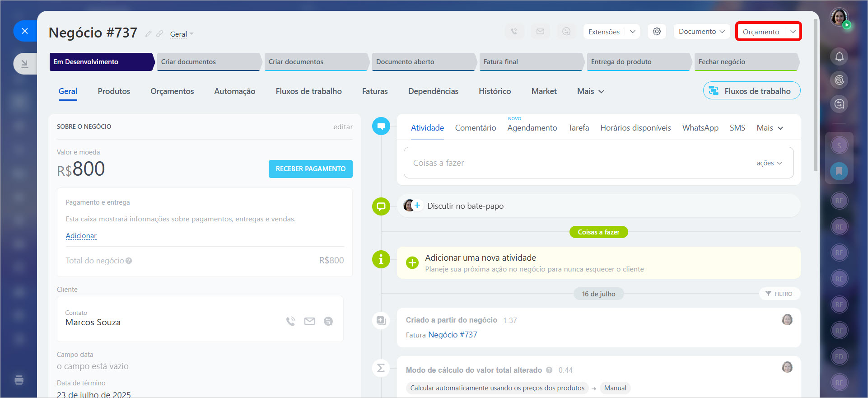Click the green info timeline icon
Image resolution: width=868 pixels, height=398 pixels.
pos(381,260)
